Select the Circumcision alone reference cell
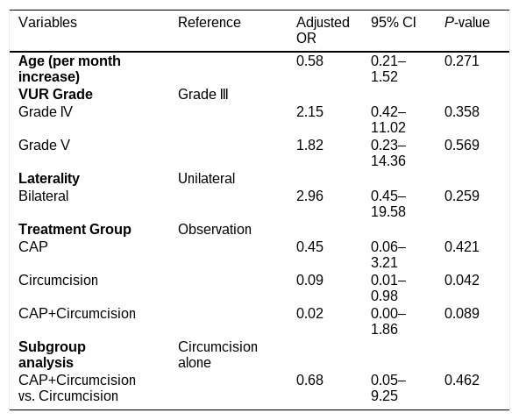Screen dimensions: 519x420 point(217,355)
